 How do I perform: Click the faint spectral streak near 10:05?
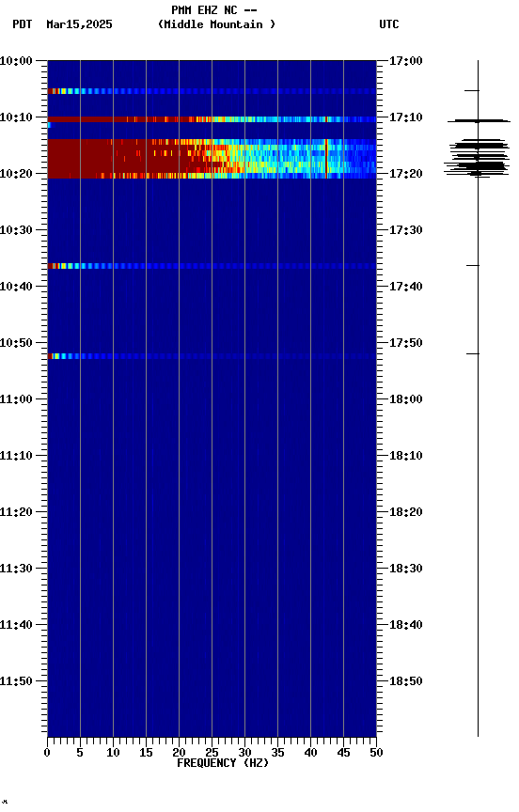point(212,91)
